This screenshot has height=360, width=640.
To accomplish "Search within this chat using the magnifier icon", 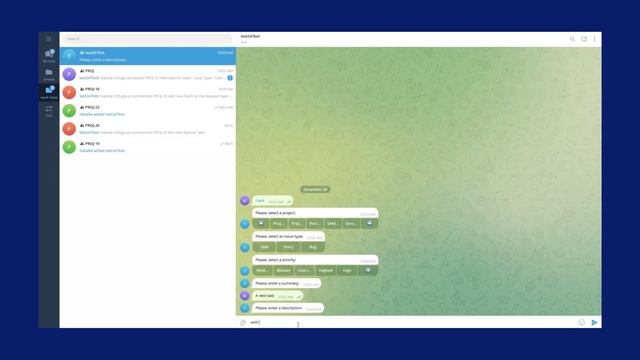I will pos(572,39).
